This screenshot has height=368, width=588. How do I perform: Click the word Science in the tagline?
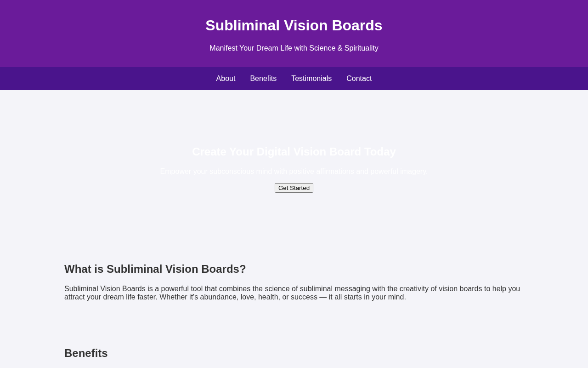click(322, 48)
